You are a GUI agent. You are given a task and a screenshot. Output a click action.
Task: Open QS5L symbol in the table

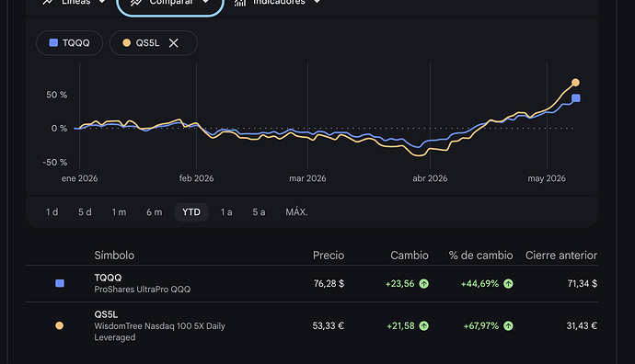[x=106, y=314]
